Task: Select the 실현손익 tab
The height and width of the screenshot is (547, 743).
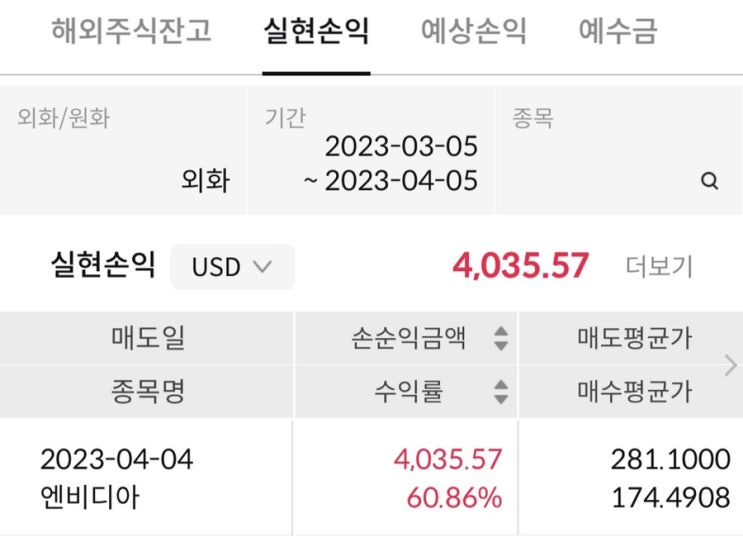Action: (x=316, y=31)
